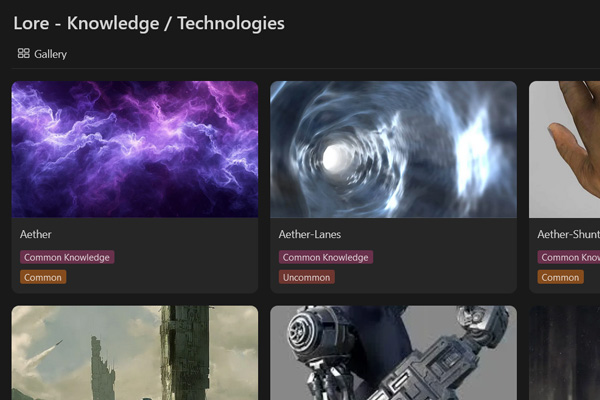Open the Aether-Lanes card title
600x400 pixels.
pyautogui.click(x=310, y=234)
